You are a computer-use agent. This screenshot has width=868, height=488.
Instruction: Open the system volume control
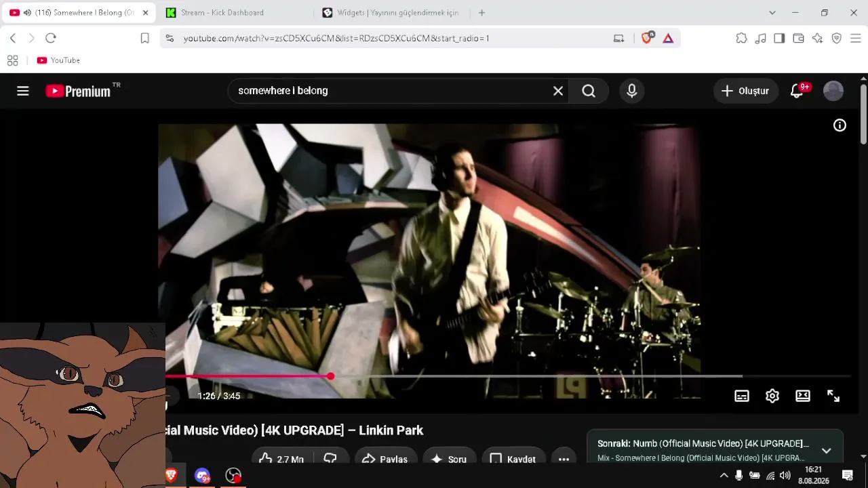tap(785, 476)
